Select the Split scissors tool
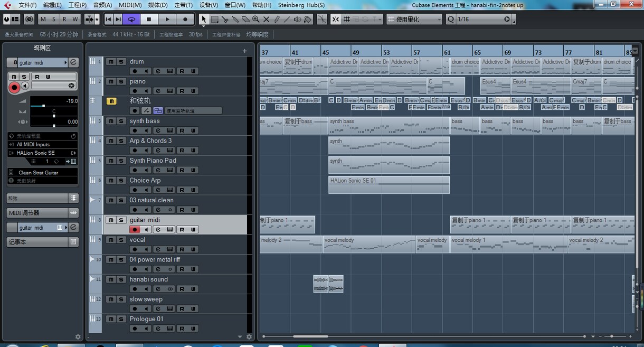Image resolution: width=644 pixels, height=347 pixels. coord(225,19)
